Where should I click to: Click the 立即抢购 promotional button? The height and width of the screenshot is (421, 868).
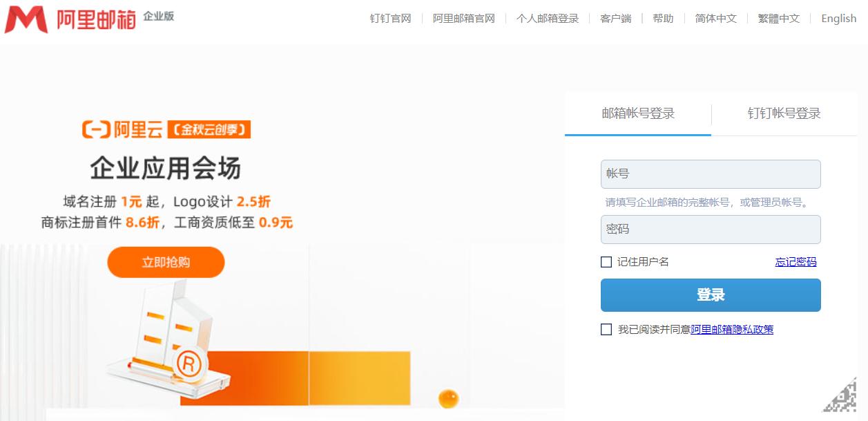click(x=166, y=262)
